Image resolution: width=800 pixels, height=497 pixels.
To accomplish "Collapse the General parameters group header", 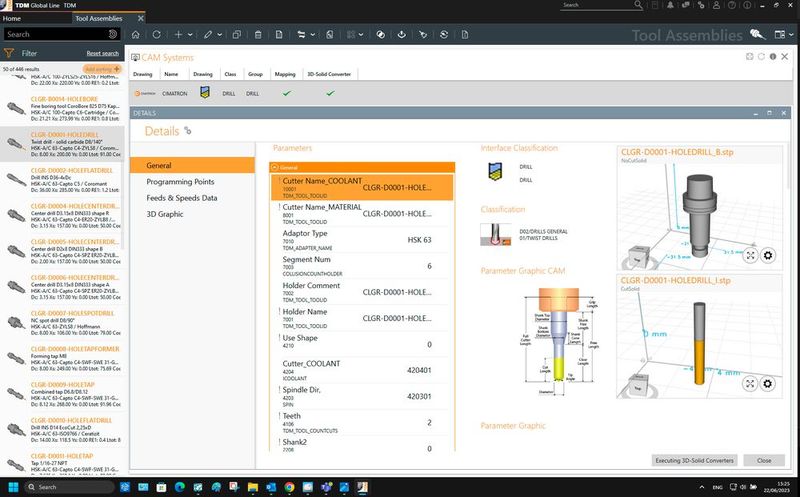I will pos(275,167).
